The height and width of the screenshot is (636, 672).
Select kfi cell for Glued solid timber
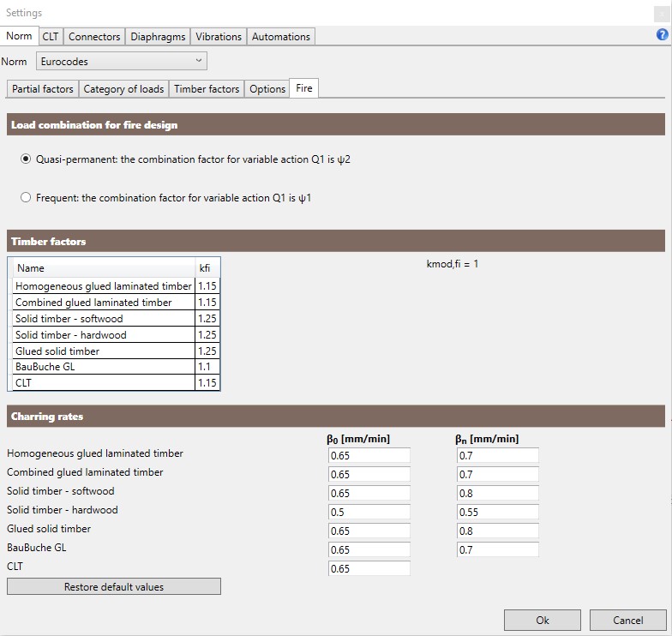pos(207,351)
